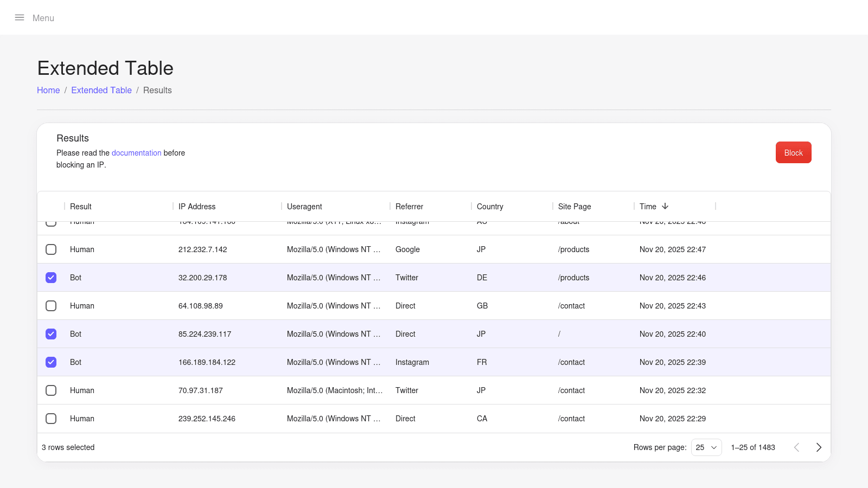Screen dimensions: 868x488
Task: Click IP cell 212.232.7.142
Action: tap(203, 249)
